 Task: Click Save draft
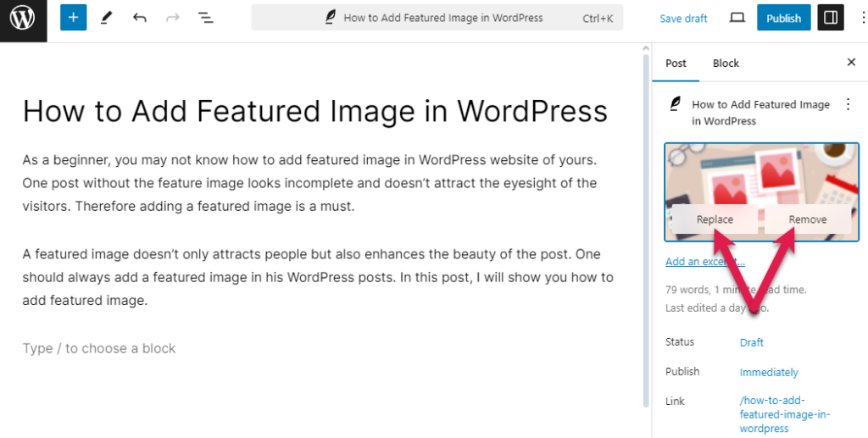coord(683,19)
